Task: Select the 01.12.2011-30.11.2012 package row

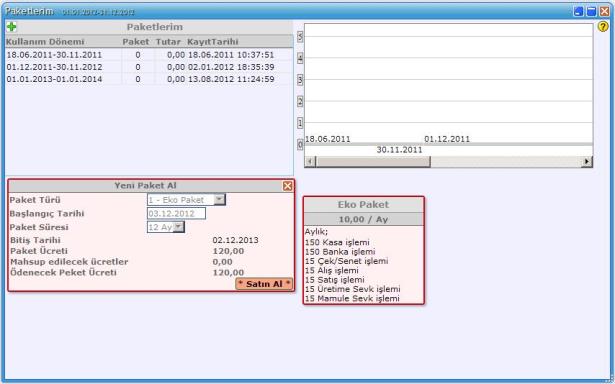Action: 149,67
